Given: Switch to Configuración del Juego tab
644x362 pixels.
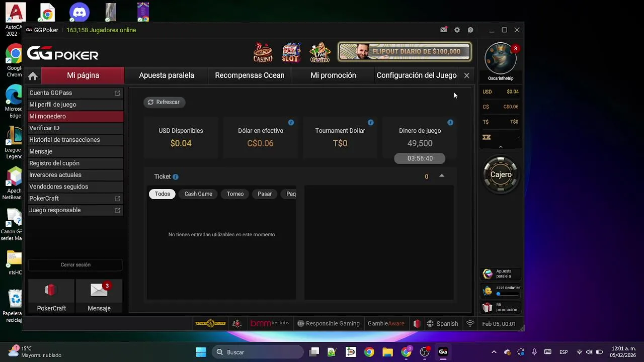Looking at the screenshot, I should coord(417,75).
